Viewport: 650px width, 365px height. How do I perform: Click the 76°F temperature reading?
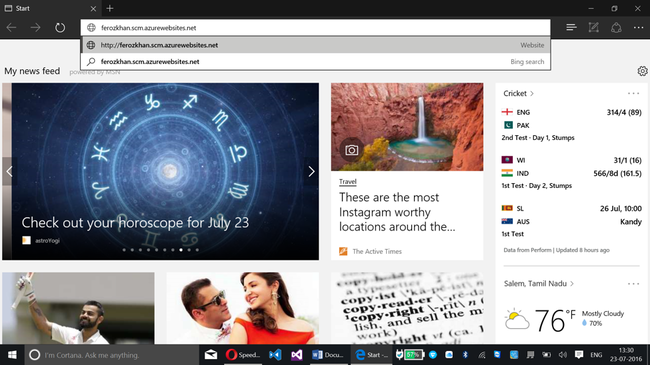click(555, 320)
